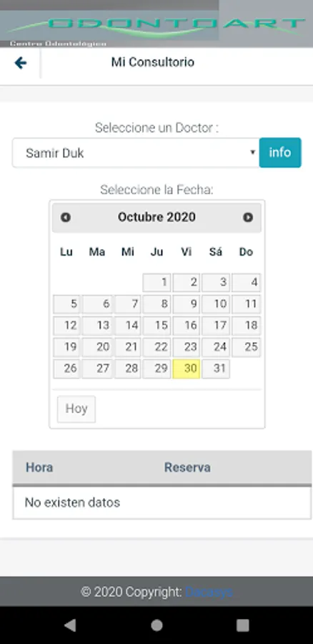Tap the back arrow beside Mi Consultorio

click(21, 63)
